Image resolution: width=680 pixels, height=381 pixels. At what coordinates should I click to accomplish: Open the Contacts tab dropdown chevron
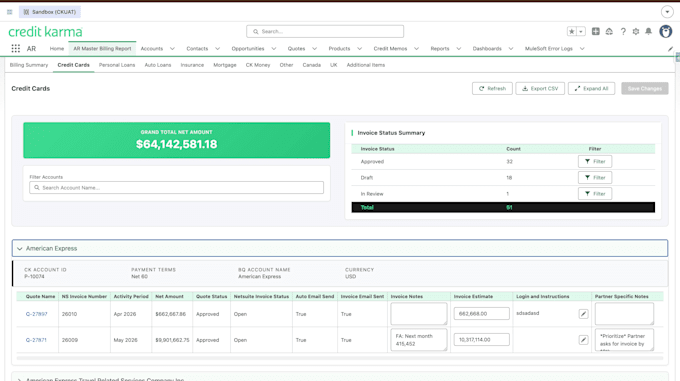click(x=217, y=49)
